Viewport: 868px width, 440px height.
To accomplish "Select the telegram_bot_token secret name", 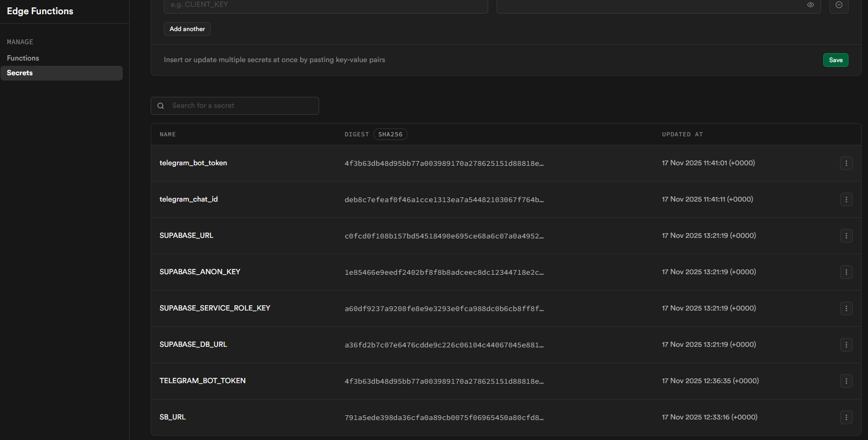I will tap(193, 163).
